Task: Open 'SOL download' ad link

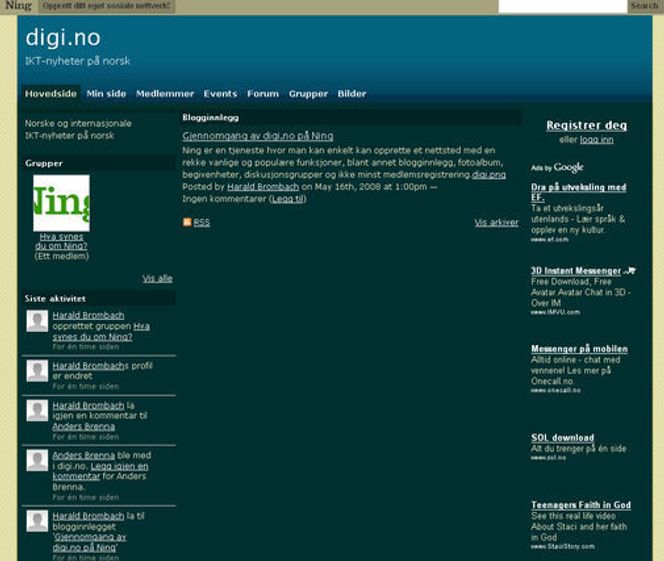Action: pyautogui.click(x=563, y=438)
